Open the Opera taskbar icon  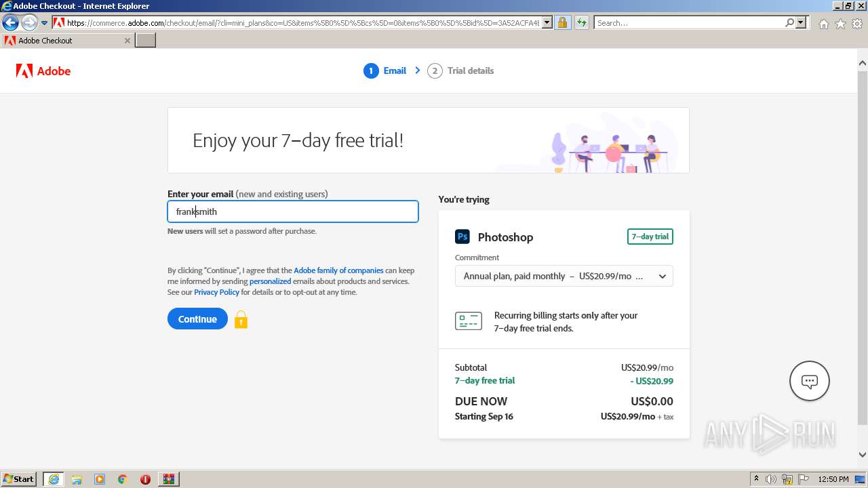click(x=145, y=479)
